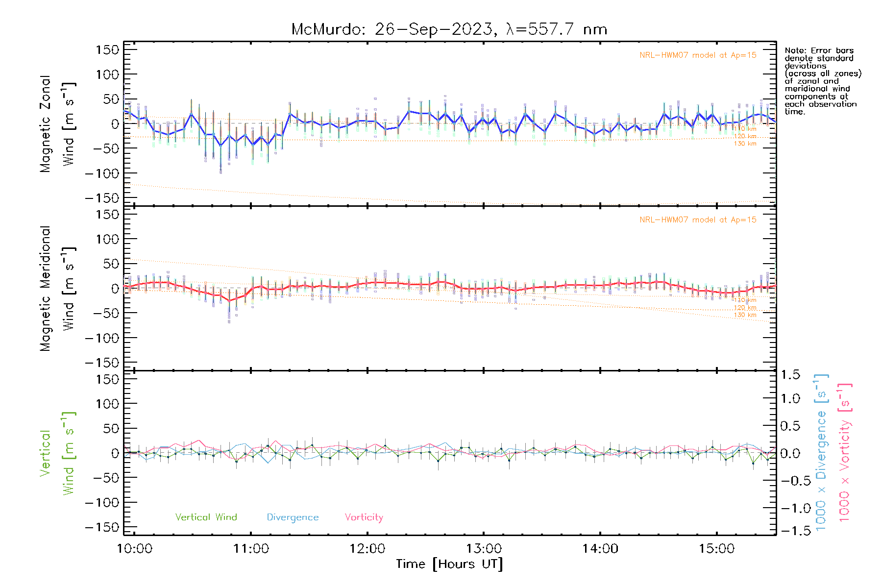Screen dimensions: 882x588
Task: Click the Vertical Wind legend entry
Action: [x=206, y=517]
